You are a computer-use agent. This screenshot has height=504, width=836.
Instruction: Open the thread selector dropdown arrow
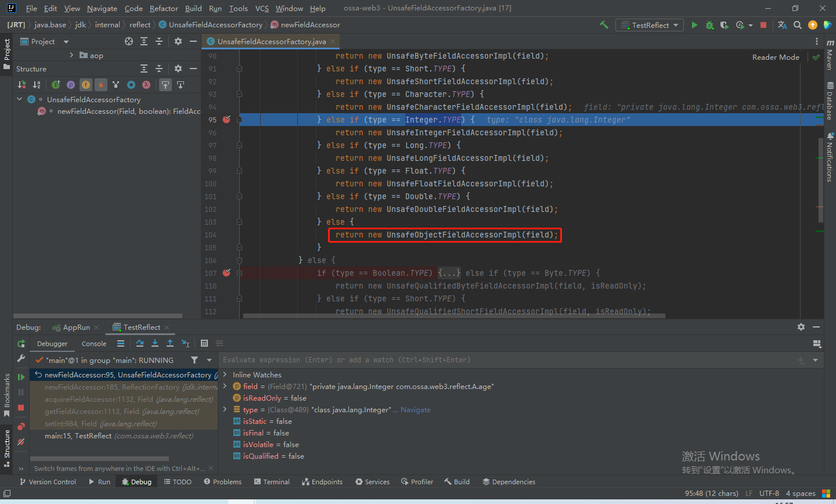[210, 360]
